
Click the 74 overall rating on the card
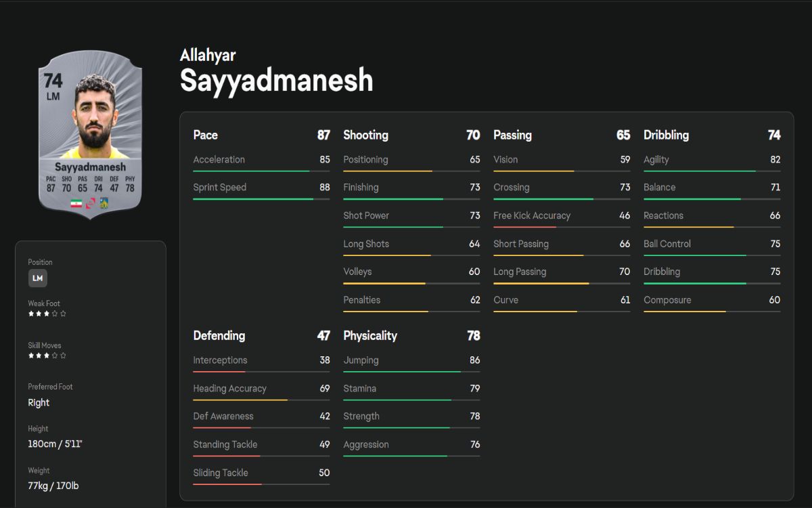[53, 81]
